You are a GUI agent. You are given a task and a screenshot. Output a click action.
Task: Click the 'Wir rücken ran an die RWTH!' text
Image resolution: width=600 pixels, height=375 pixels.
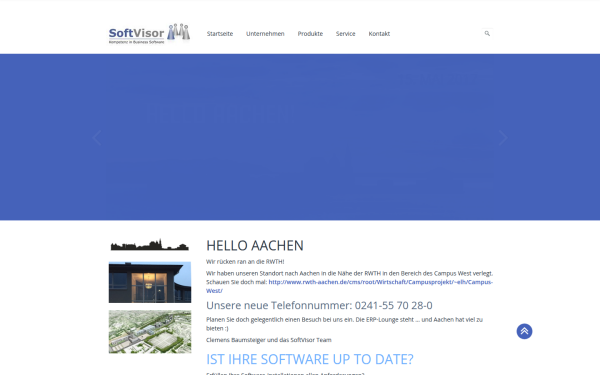(x=245, y=262)
